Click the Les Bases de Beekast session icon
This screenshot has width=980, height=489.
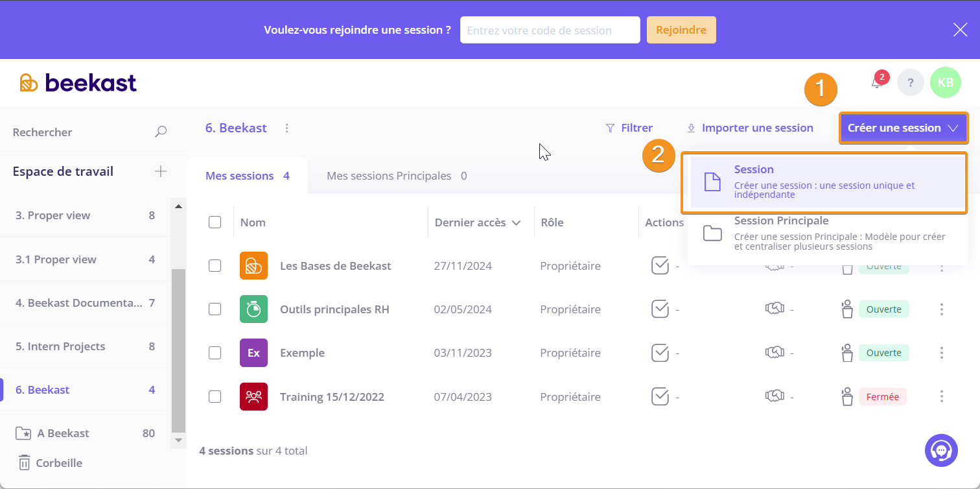click(x=253, y=266)
